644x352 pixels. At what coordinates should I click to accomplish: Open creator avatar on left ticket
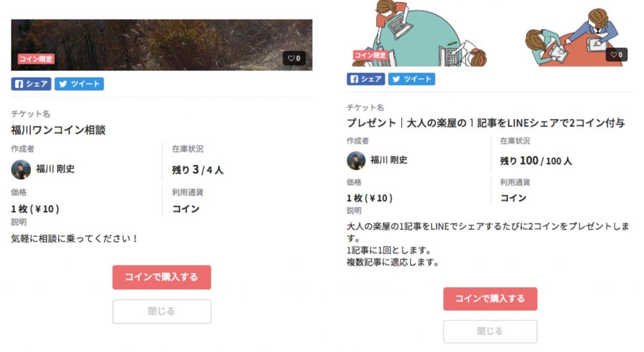click(x=21, y=169)
